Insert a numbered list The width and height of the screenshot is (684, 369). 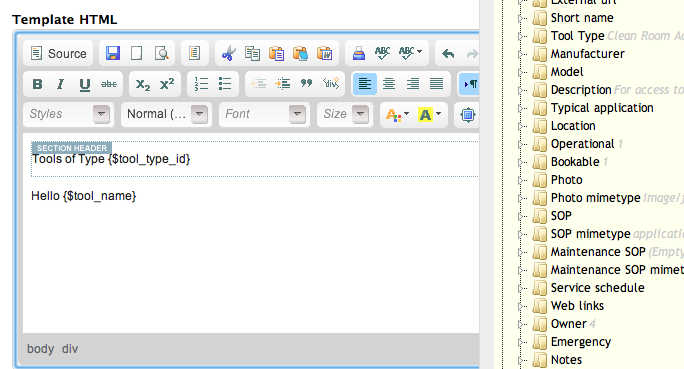pyautogui.click(x=201, y=84)
